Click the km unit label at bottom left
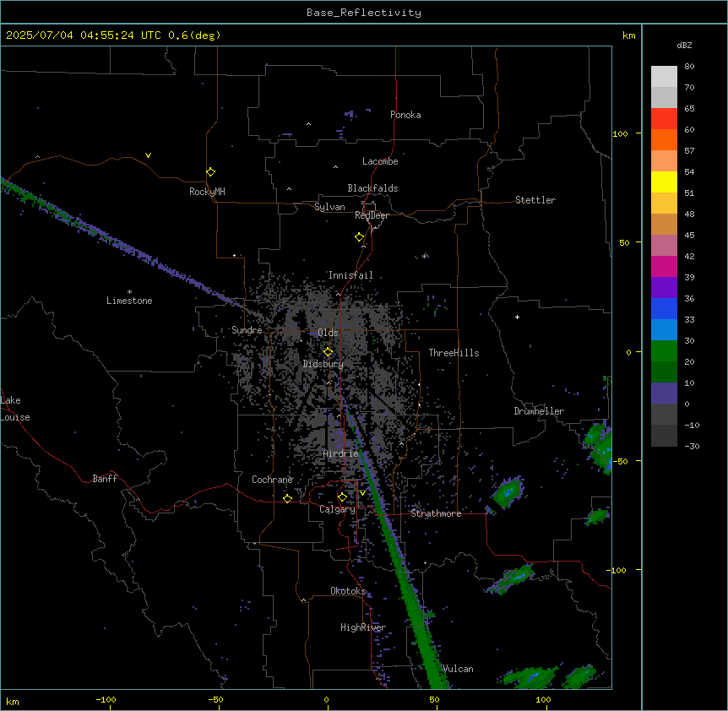 pyautogui.click(x=13, y=701)
